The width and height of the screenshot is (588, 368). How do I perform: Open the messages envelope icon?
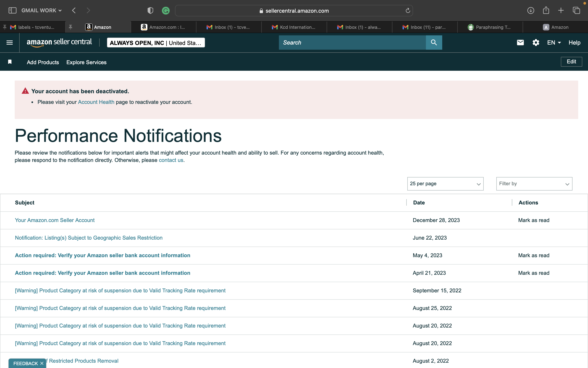(520, 43)
